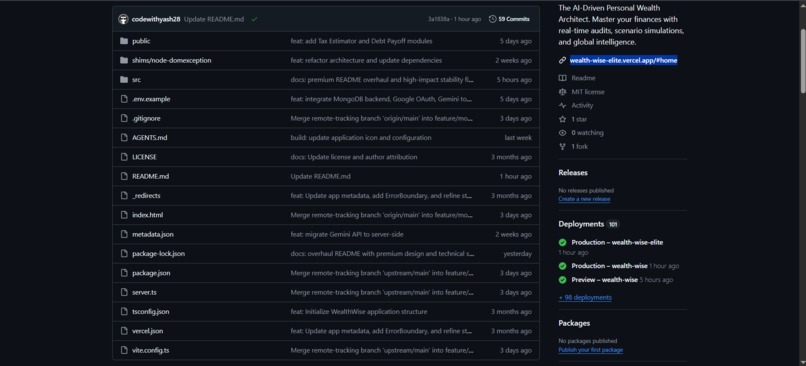
Task: Click the file icon beside README.md
Action: point(123,176)
